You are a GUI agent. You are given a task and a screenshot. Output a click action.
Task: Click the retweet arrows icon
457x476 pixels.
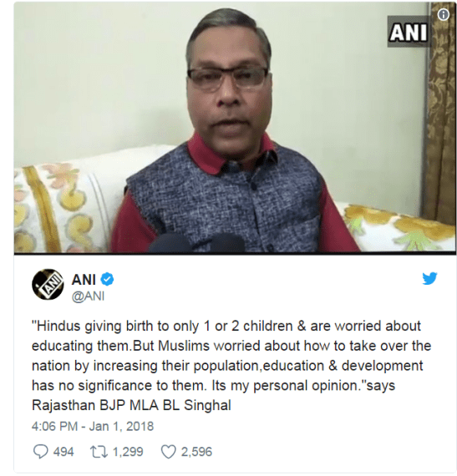click(99, 452)
